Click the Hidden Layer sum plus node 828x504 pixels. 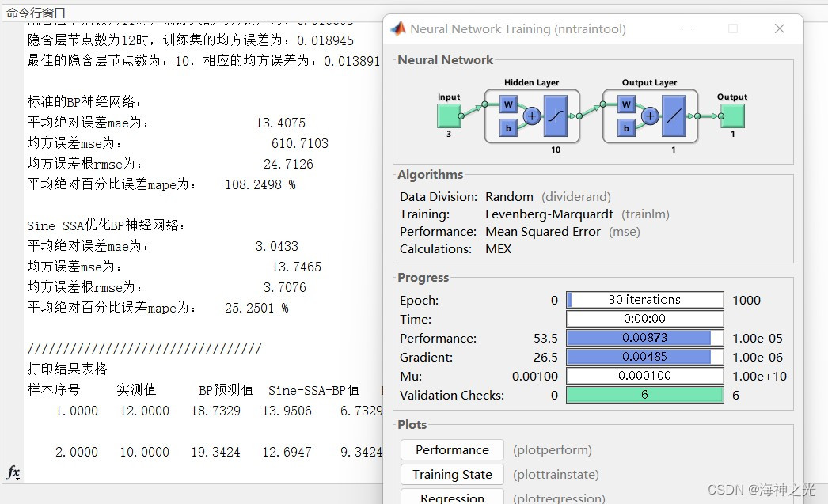(532, 116)
